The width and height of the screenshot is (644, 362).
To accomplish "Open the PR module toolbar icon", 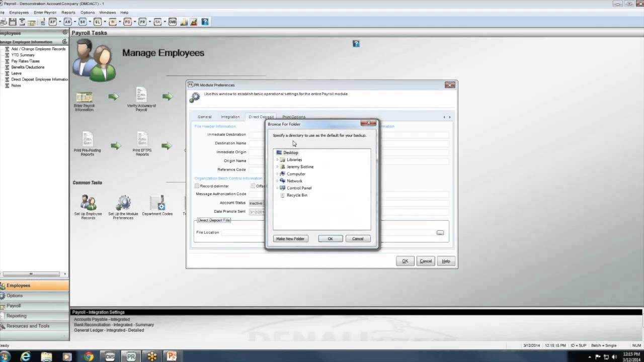I will pyautogui.click(x=142, y=22).
